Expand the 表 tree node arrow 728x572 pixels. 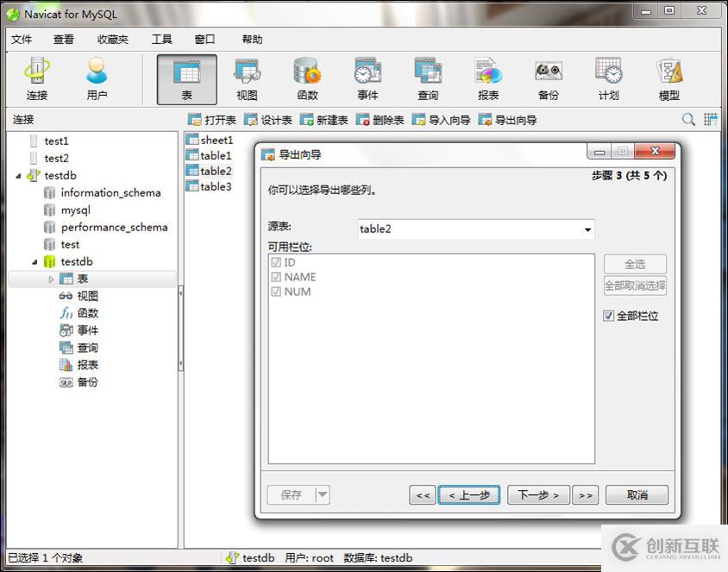pyautogui.click(x=51, y=279)
